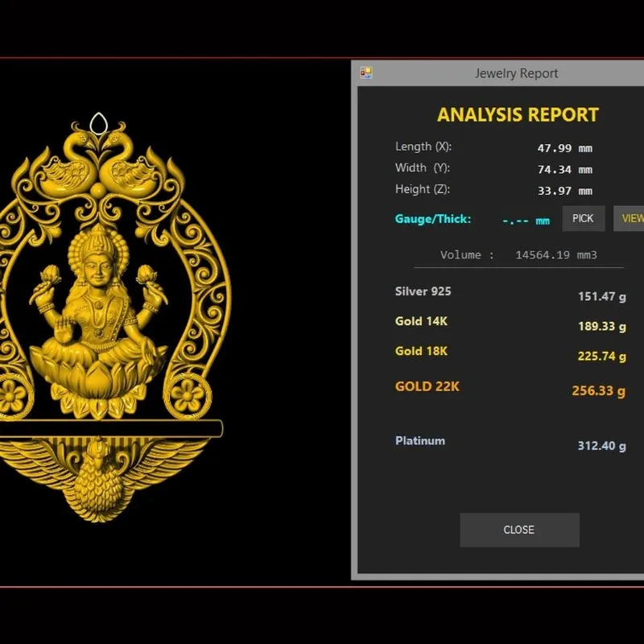Click the VIEW button beside PICK
This screenshot has height=644, width=644.
629,218
